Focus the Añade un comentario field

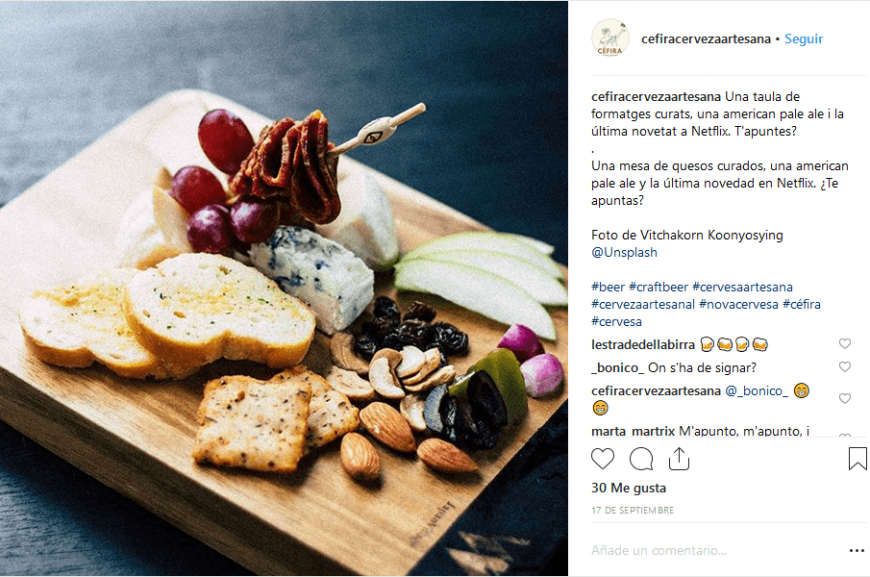click(x=716, y=550)
